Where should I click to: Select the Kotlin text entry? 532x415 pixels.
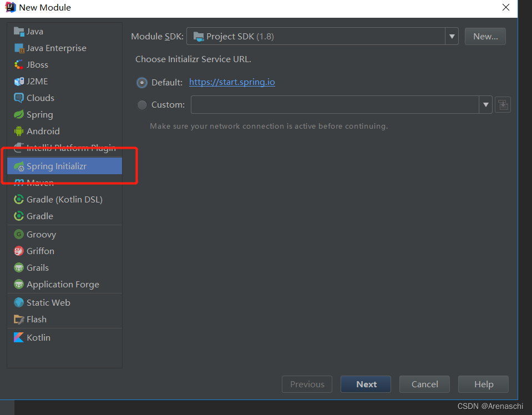pyautogui.click(x=38, y=338)
